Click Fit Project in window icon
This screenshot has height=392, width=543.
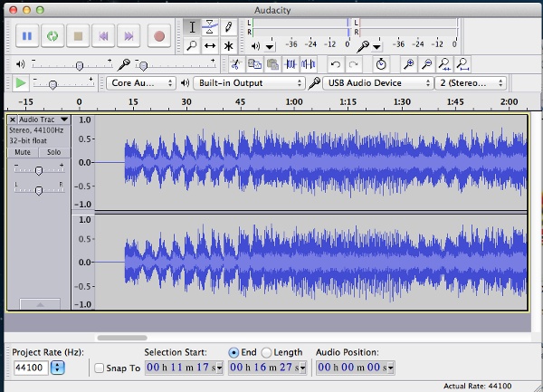(x=462, y=64)
